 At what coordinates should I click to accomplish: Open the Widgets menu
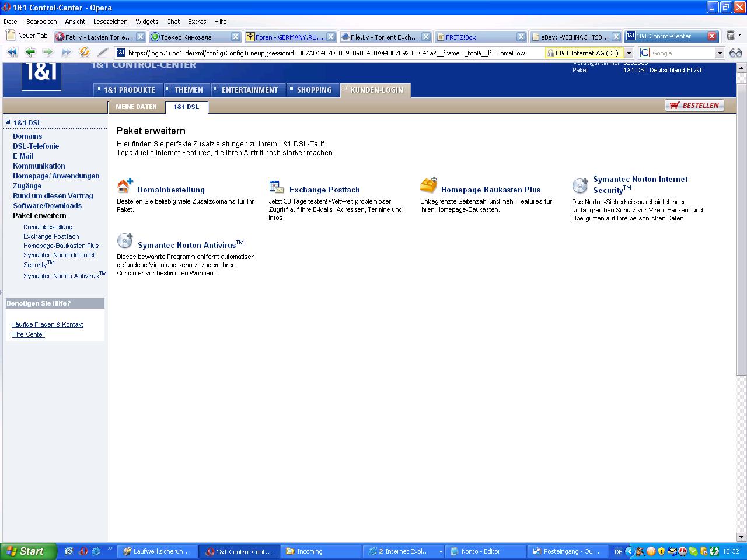pyautogui.click(x=147, y=22)
